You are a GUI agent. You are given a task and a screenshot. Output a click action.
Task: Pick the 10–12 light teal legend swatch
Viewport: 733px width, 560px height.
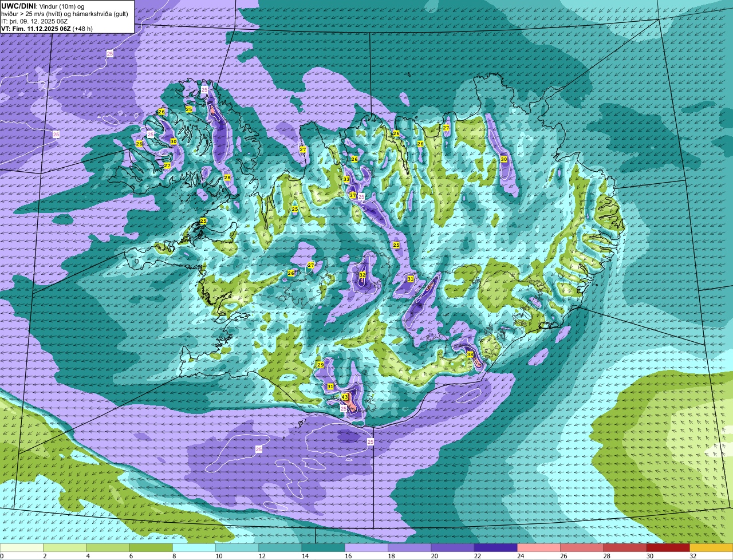coord(237,547)
